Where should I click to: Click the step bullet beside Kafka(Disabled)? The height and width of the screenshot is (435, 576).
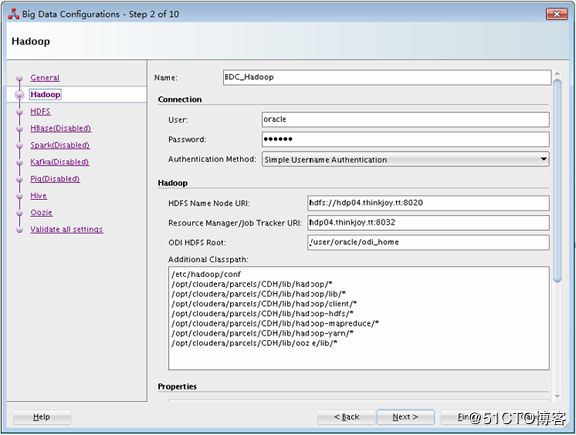coord(20,162)
